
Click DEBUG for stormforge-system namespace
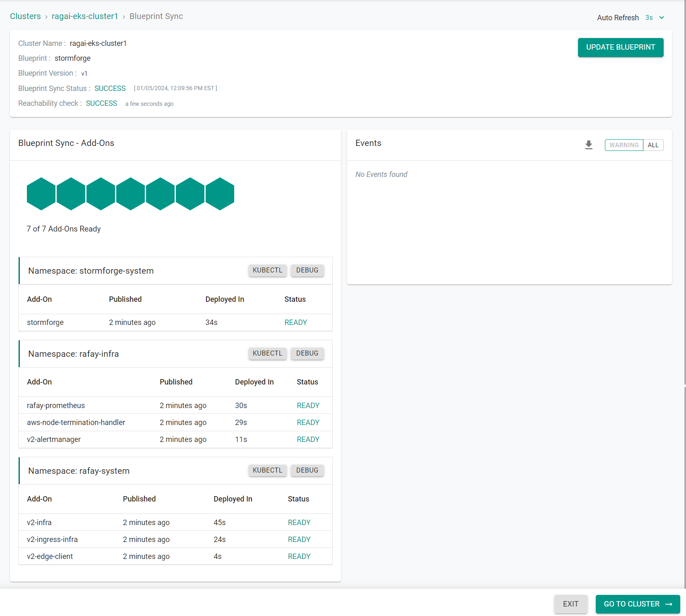(307, 270)
